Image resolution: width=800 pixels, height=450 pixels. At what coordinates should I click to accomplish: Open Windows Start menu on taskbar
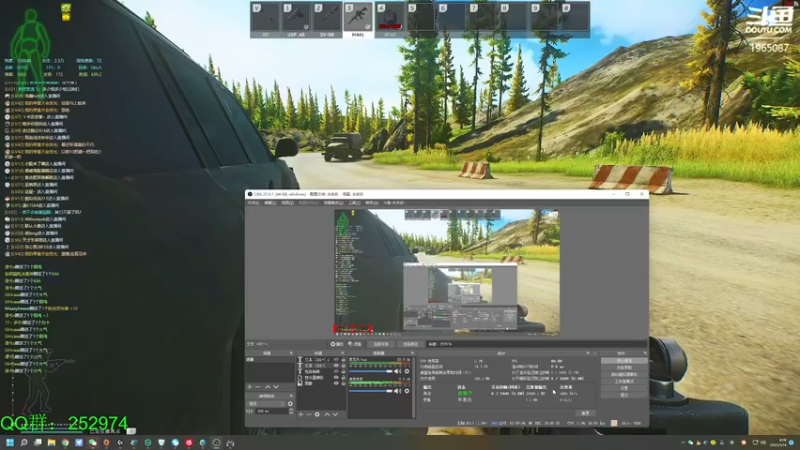[10, 442]
